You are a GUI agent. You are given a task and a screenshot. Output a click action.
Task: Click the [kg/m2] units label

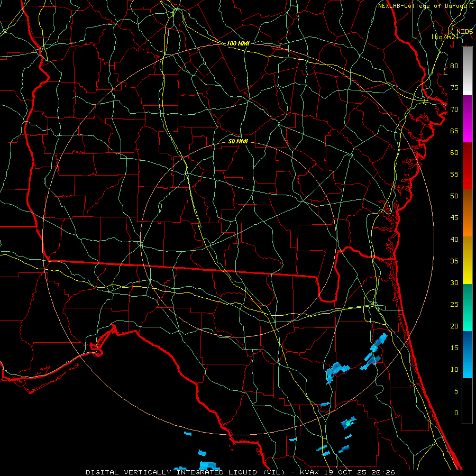click(445, 37)
